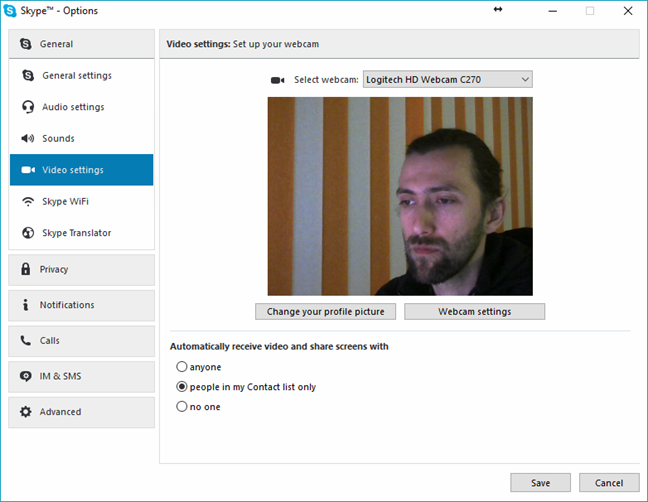Open Skype WiFi settings
This screenshot has height=502, width=648.
click(81, 201)
